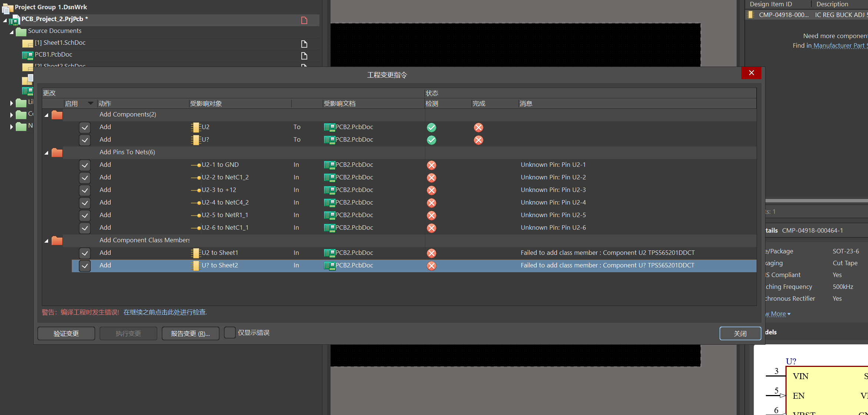
Task: Uncheck enable box for U2 to Sheet1
Action: tap(85, 253)
